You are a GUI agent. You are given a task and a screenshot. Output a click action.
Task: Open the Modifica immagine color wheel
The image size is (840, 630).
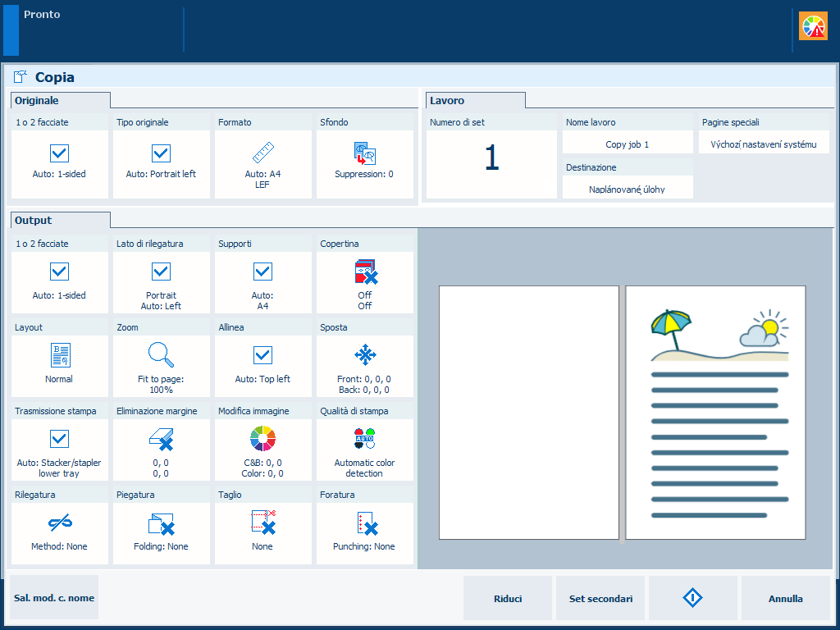click(x=262, y=439)
